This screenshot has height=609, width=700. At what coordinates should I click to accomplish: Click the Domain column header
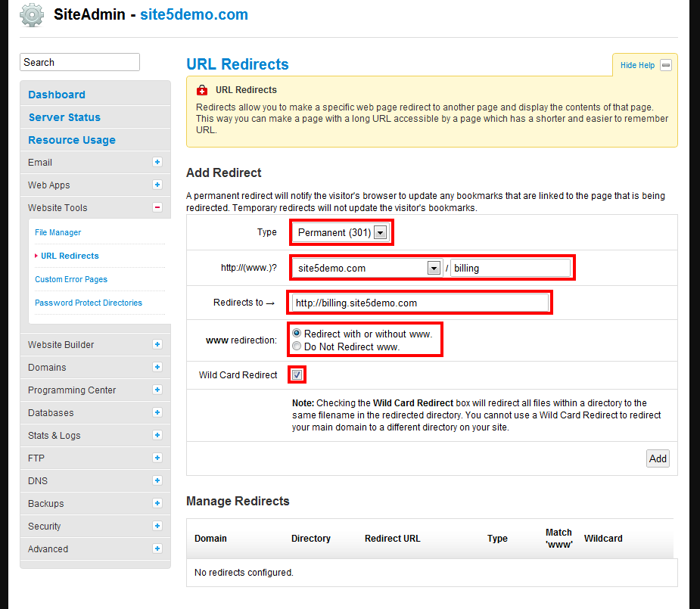tap(210, 539)
